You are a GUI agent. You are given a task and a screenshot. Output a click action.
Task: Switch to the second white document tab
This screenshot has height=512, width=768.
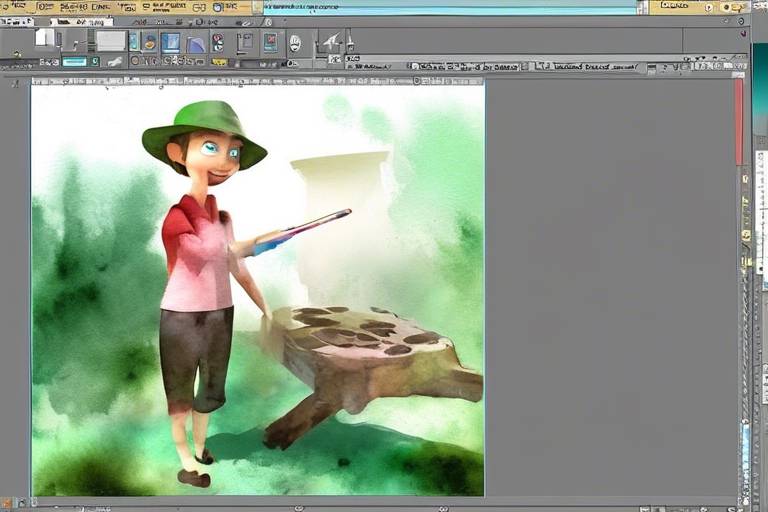(x=81, y=22)
